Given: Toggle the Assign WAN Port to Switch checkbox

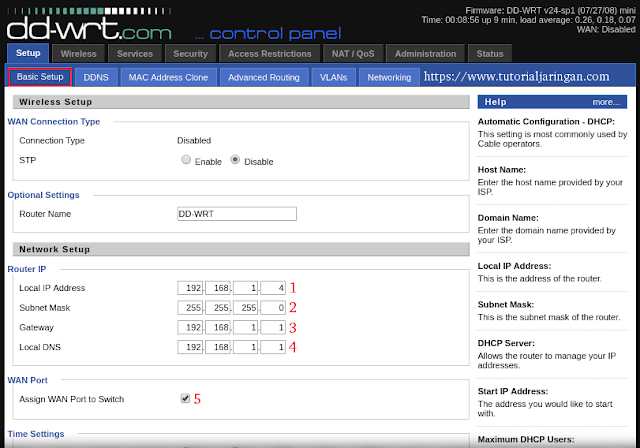Looking at the screenshot, I should coord(185,398).
